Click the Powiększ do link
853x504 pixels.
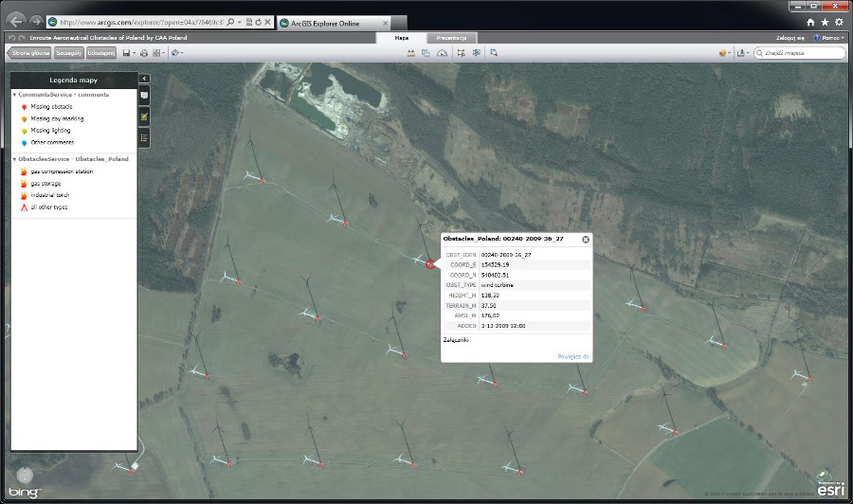pos(572,356)
